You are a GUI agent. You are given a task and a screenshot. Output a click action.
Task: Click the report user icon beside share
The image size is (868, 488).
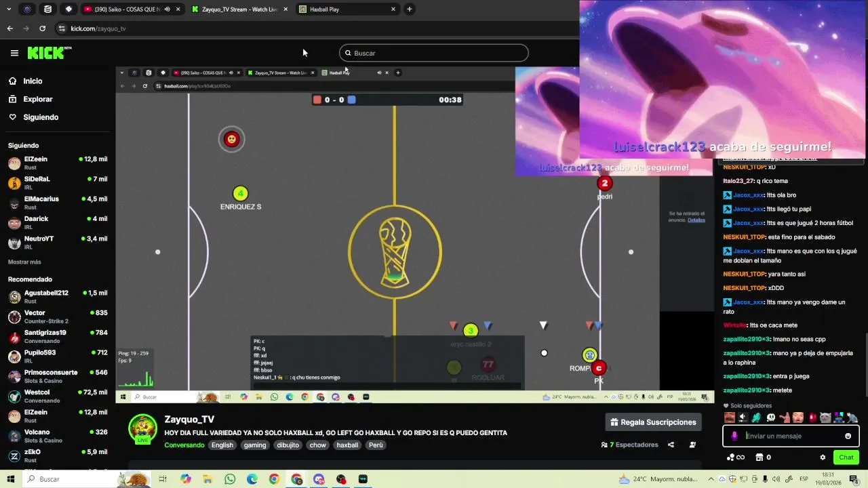coord(692,445)
